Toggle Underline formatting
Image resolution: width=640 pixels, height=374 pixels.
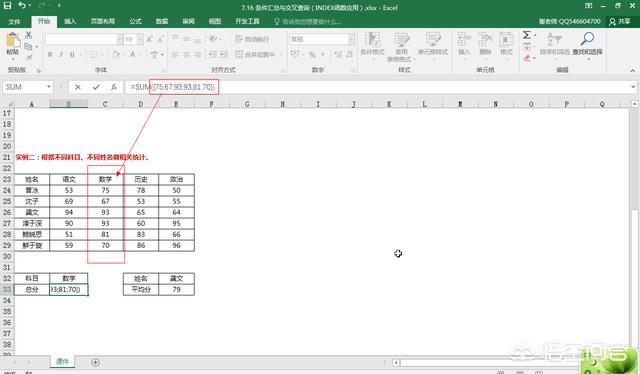tap(72, 54)
